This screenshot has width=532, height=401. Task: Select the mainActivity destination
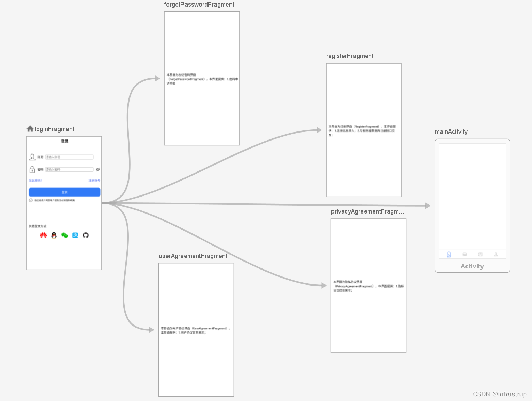pos(472,206)
